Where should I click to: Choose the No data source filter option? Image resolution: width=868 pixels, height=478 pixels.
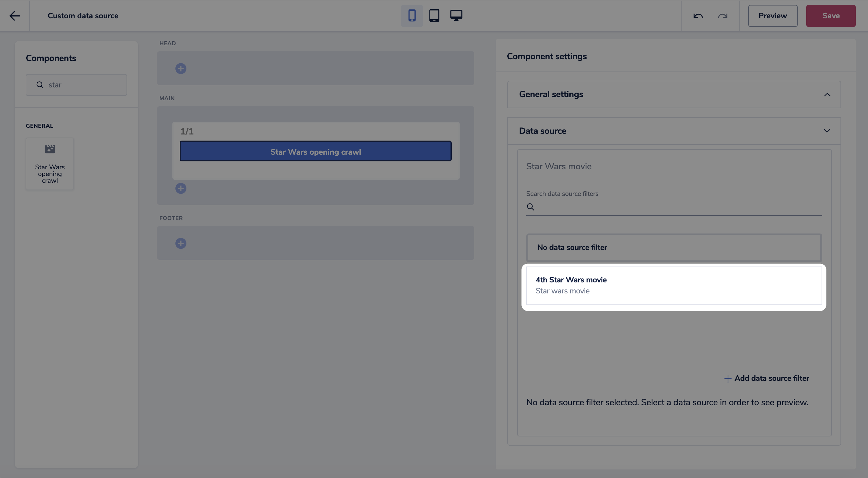tap(674, 248)
